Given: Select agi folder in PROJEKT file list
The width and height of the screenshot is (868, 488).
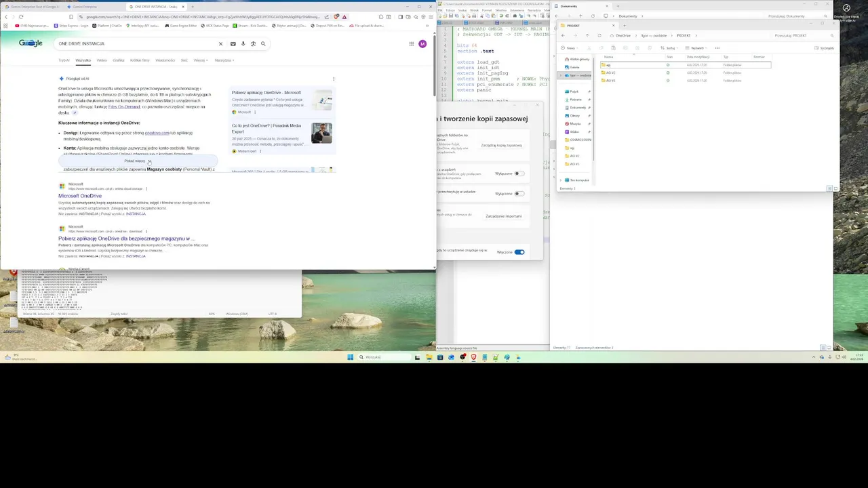Looking at the screenshot, I should [685, 65].
